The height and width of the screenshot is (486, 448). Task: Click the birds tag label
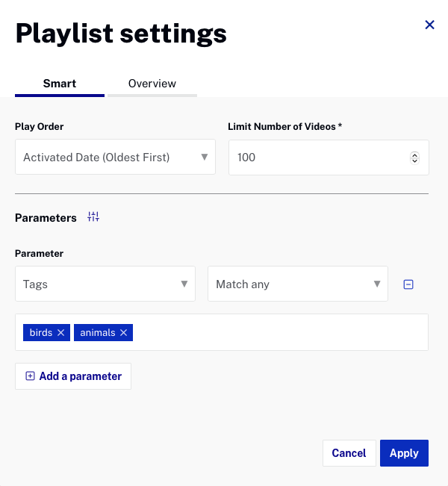tap(41, 333)
